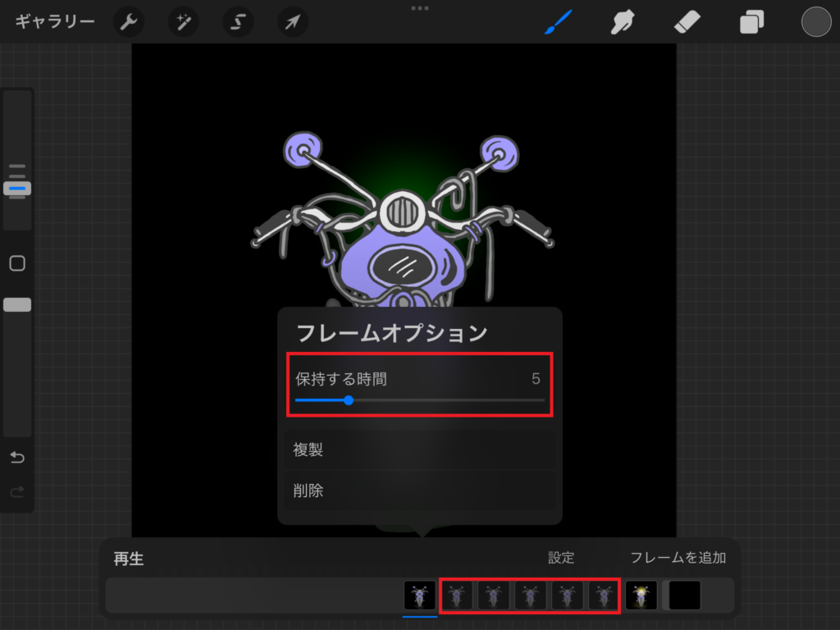Tap フレームを追加 to add a frame
The height and width of the screenshot is (630, 840).
pyautogui.click(x=678, y=558)
